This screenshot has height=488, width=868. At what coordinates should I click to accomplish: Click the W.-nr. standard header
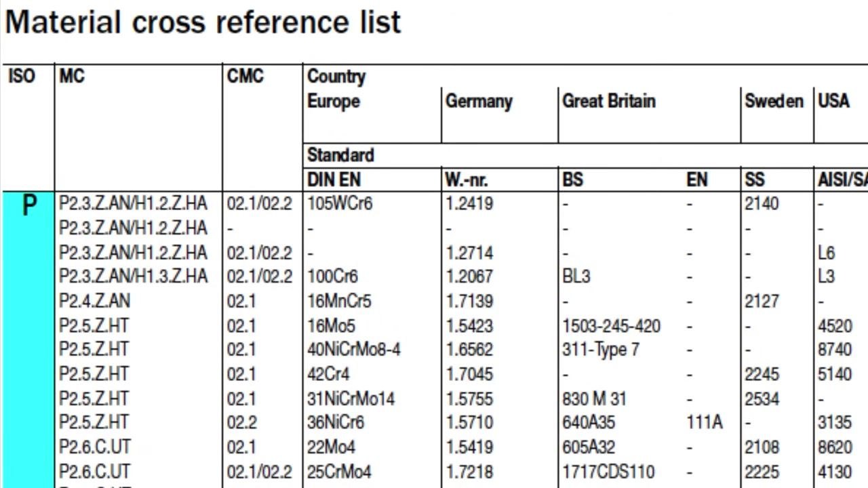467,180
